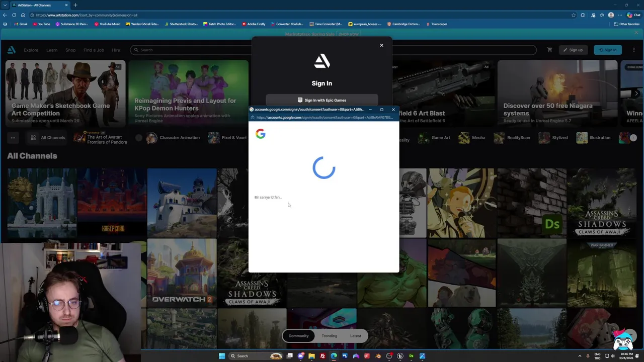Reload the page with the refresh icon
The width and height of the screenshot is (644, 362).
(14, 15)
